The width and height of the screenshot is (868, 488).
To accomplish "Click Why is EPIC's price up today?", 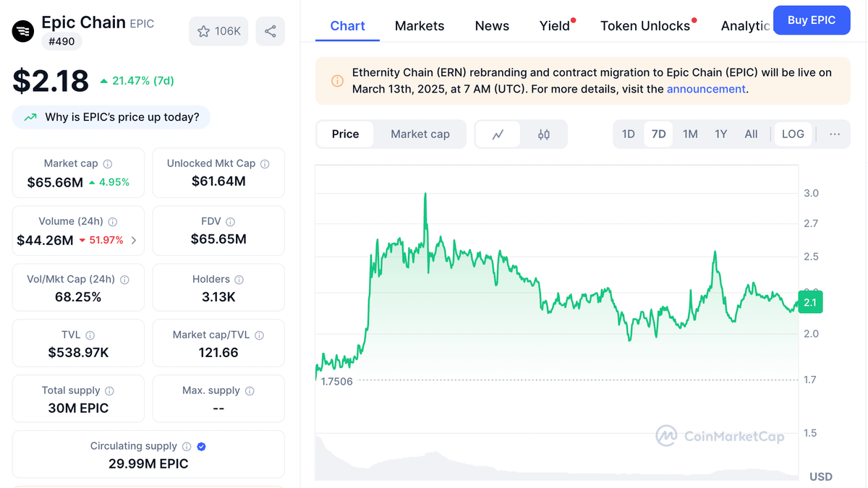I will [111, 117].
